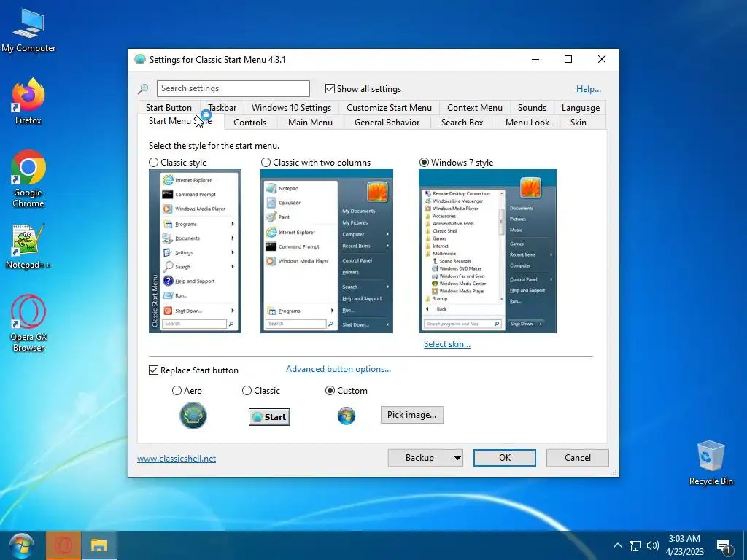The width and height of the screenshot is (747, 560).
Task: Open the network tray icon
Action: (635, 545)
